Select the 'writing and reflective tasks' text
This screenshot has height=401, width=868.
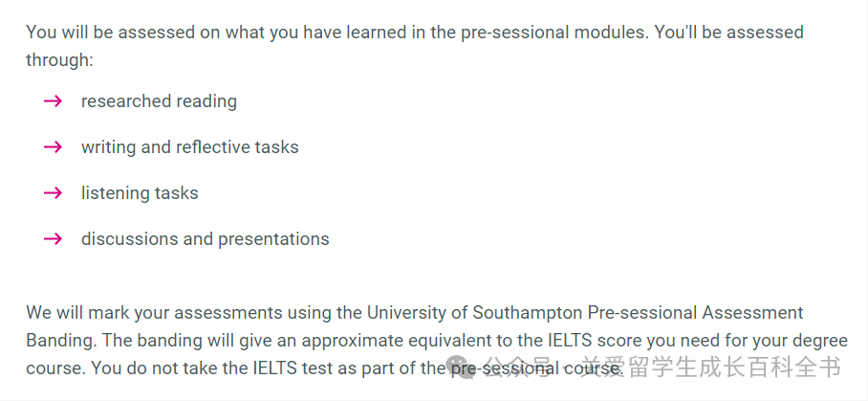pos(190,146)
